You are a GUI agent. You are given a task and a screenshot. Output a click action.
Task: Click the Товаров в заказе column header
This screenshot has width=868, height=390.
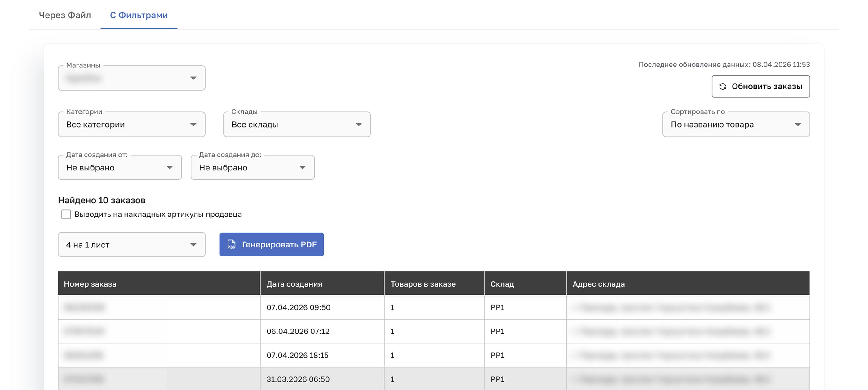tap(423, 284)
